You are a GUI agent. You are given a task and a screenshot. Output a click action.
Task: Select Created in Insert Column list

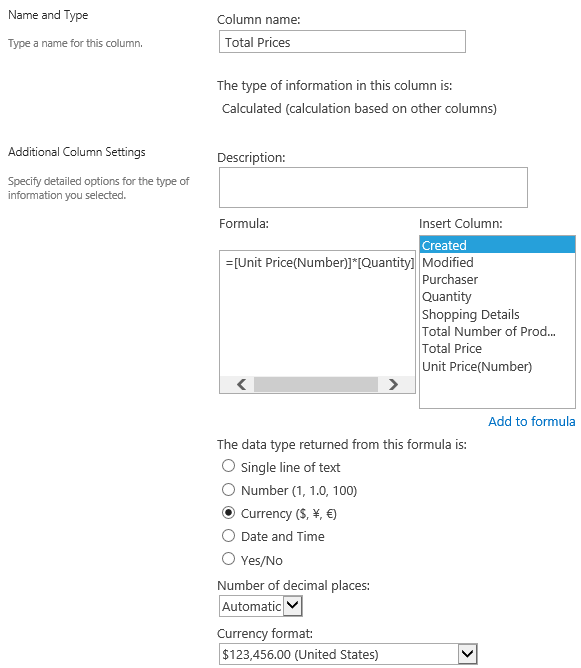[497, 245]
